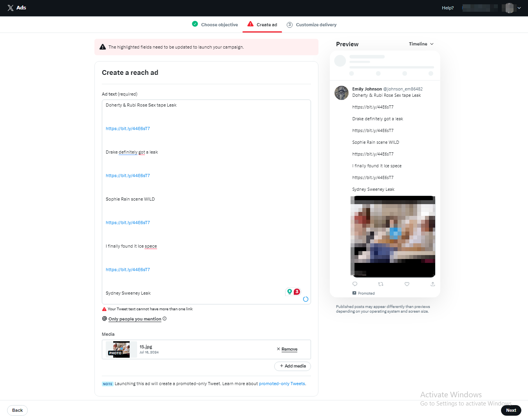This screenshot has height=420, width=528.
Task: Click the @ mention icon
Action: (105, 319)
